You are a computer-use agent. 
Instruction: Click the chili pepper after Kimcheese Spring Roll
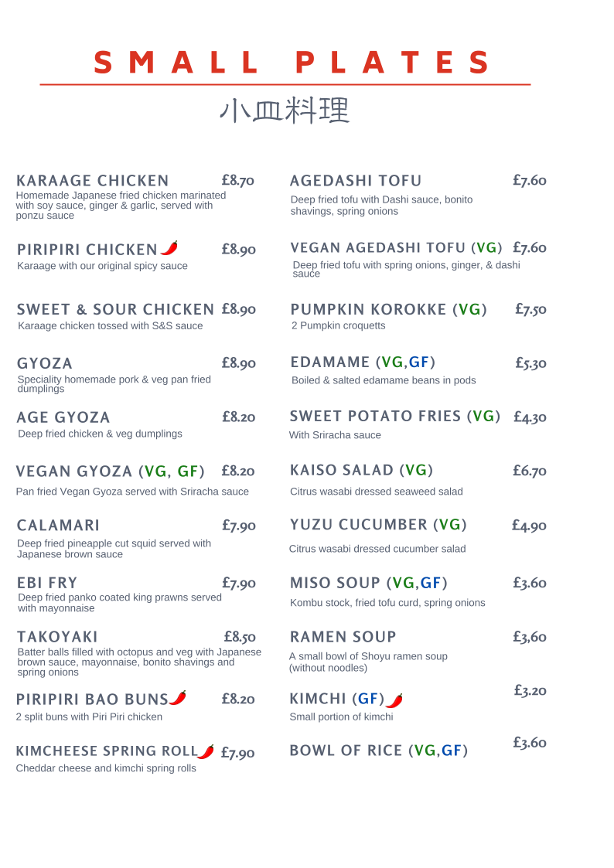206,751
